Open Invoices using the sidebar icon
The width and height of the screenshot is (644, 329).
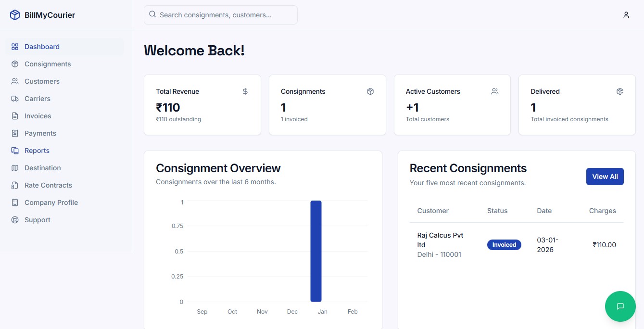point(15,116)
